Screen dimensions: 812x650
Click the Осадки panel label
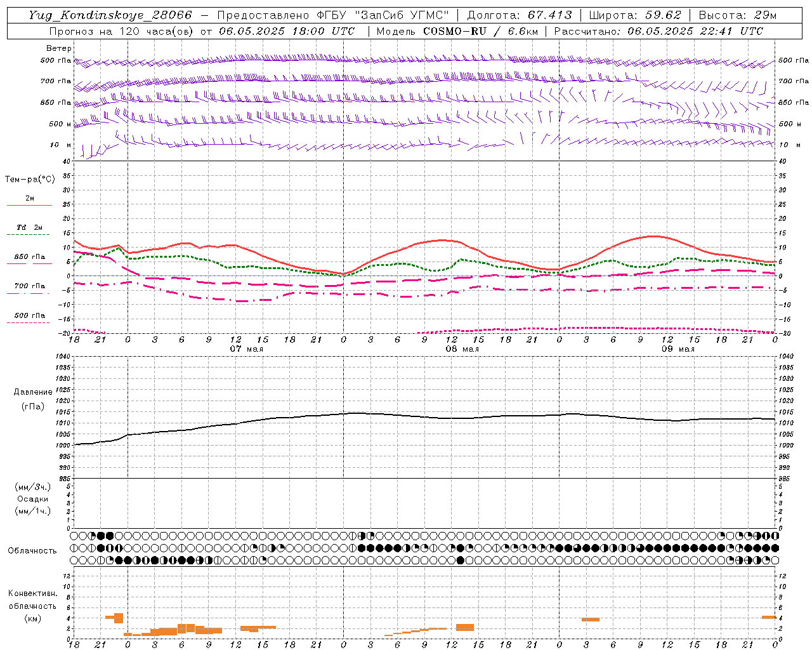coord(33,499)
